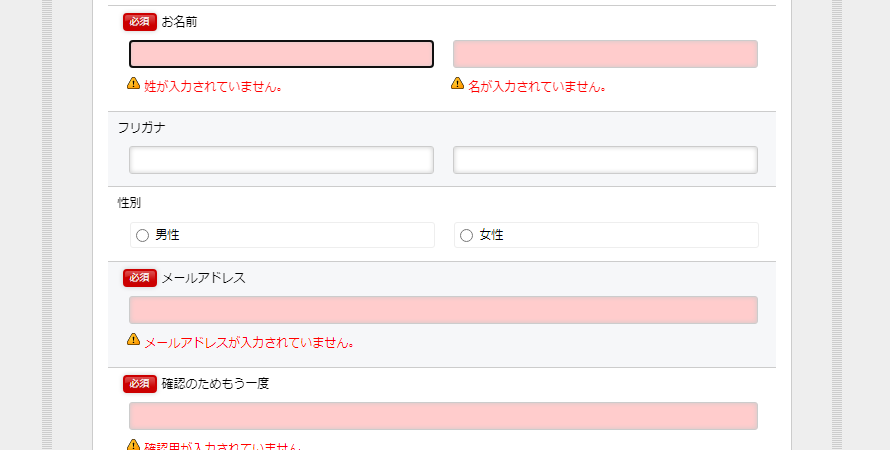Click the 必須 badge next to メールアドレス
This screenshot has height=450, width=890.
tap(140, 277)
